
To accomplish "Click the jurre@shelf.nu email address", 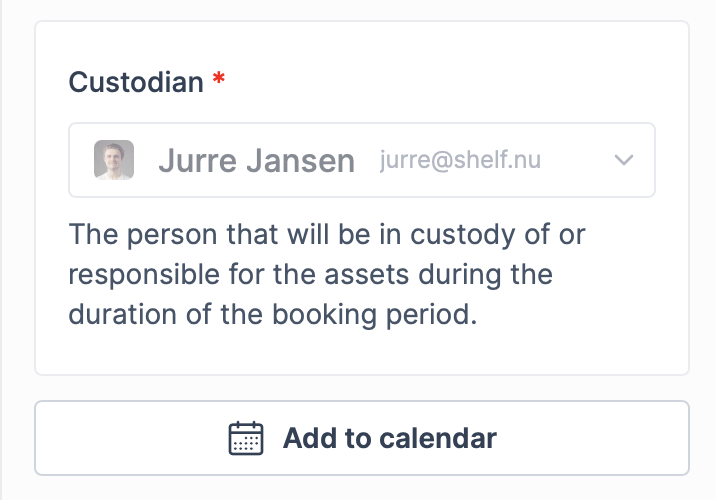I will (460, 160).
